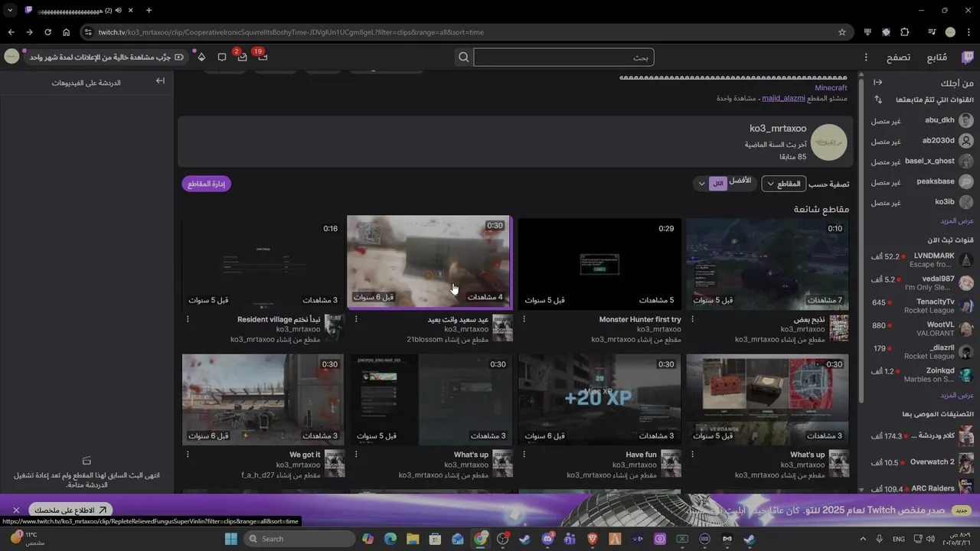The width and height of the screenshot is (980, 551).
Task: Open Microsoft Edge from the taskbar
Action: tap(390, 539)
